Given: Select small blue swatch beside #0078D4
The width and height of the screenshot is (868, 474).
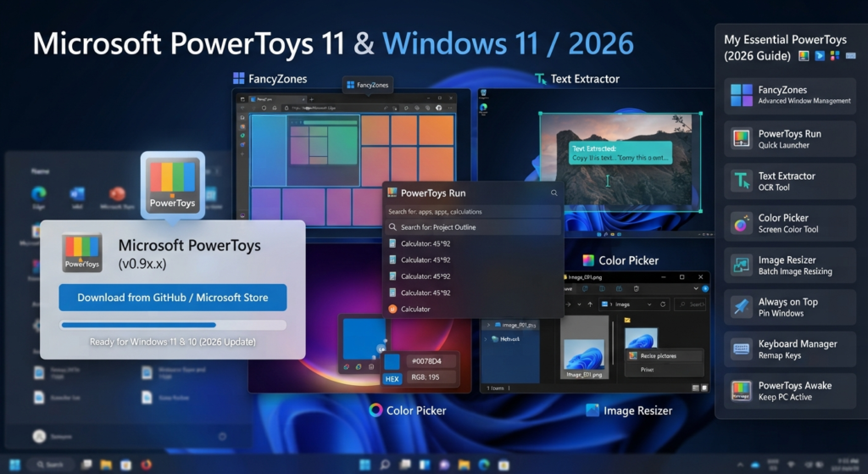Looking at the screenshot, I should (x=392, y=361).
